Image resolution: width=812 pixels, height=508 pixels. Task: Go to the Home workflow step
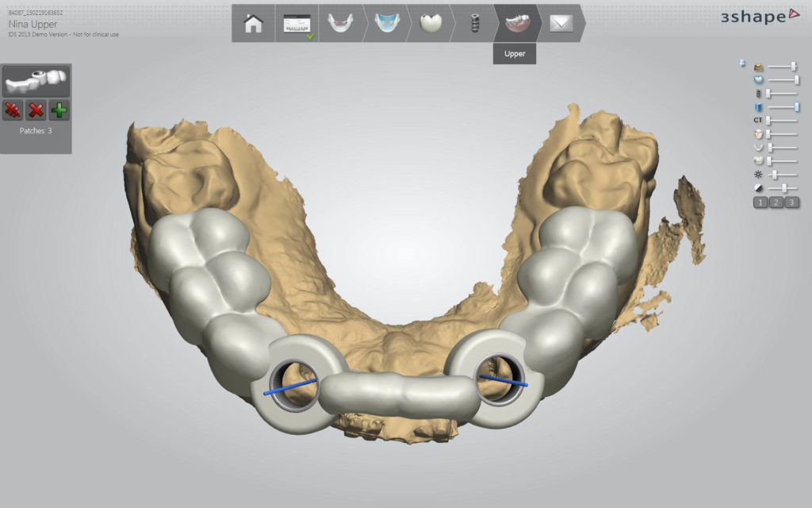(253, 23)
